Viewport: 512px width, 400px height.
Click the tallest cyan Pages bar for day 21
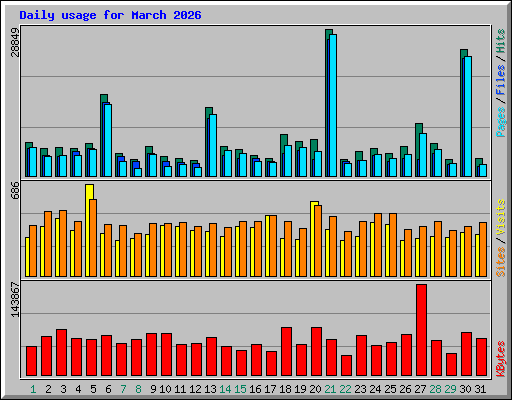pyautogui.click(x=333, y=105)
